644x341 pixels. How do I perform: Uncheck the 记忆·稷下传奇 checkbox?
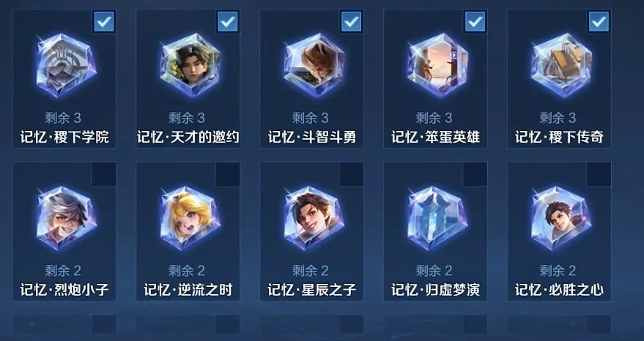point(599,22)
